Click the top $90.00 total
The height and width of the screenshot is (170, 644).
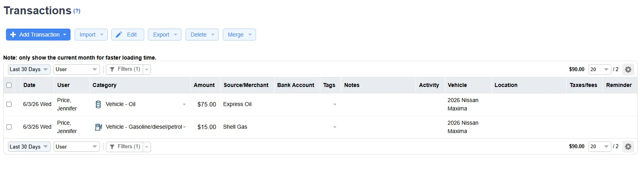point(577,69)
